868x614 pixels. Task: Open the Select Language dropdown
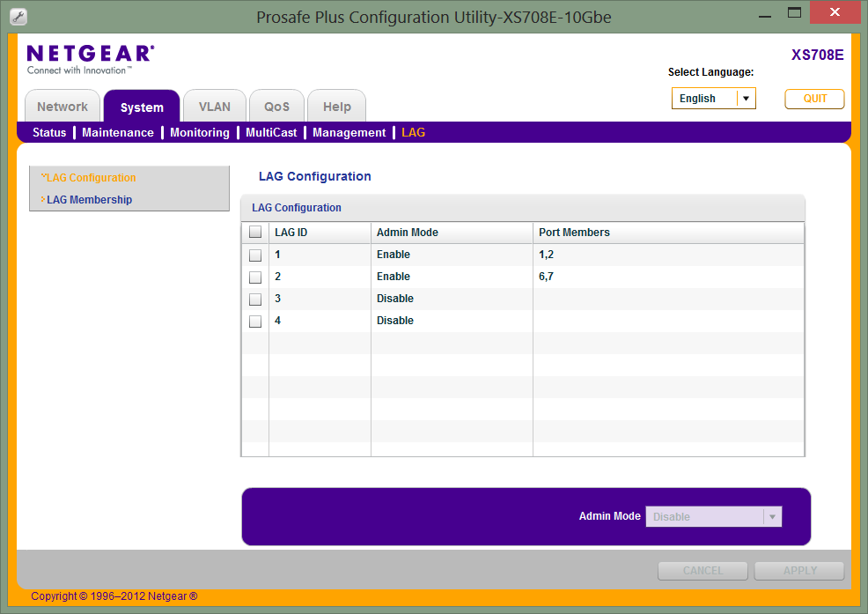[714, 98]
